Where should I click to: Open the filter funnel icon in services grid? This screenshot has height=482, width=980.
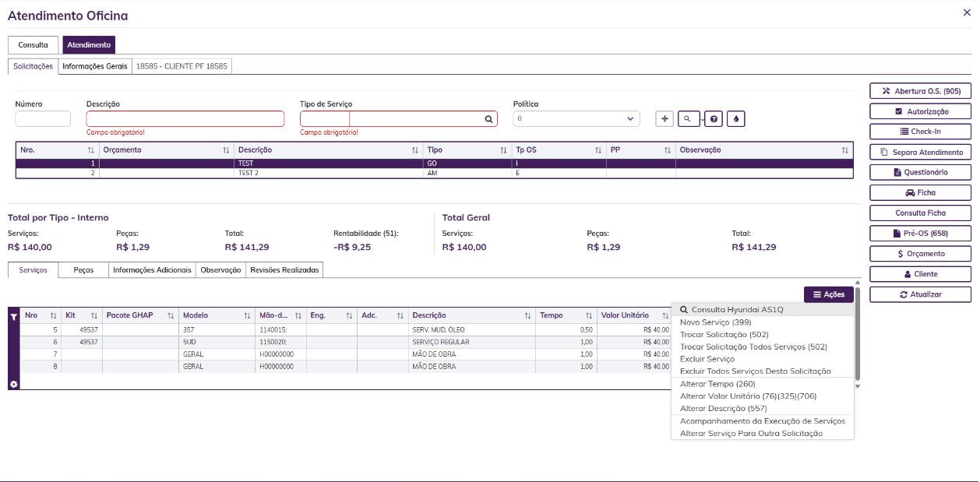(13, 316)
